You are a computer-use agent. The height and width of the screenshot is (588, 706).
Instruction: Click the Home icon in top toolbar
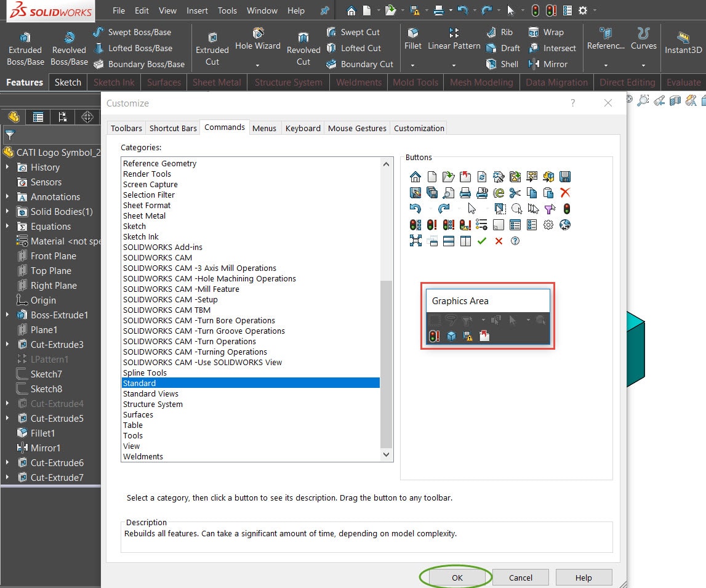click(x=351, y=10)
